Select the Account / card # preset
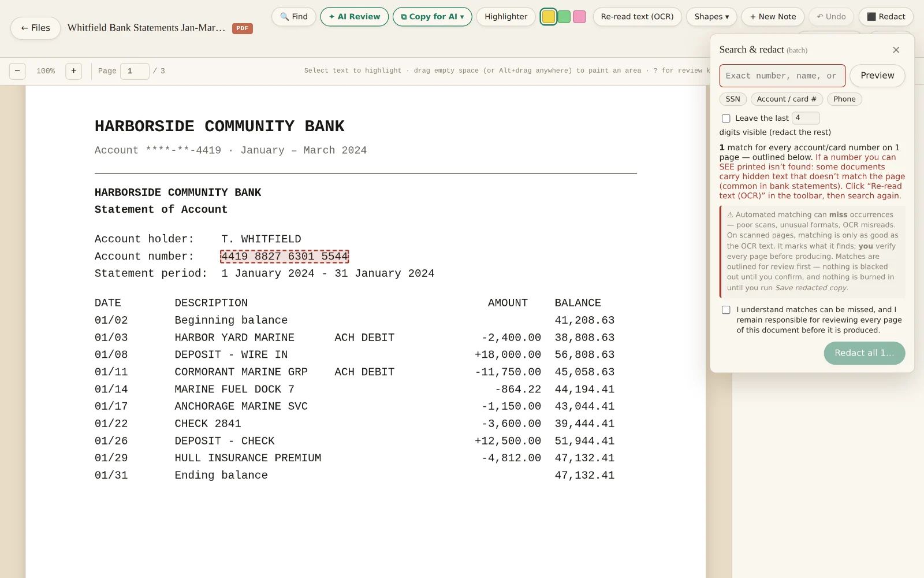 tap(787, 99)
